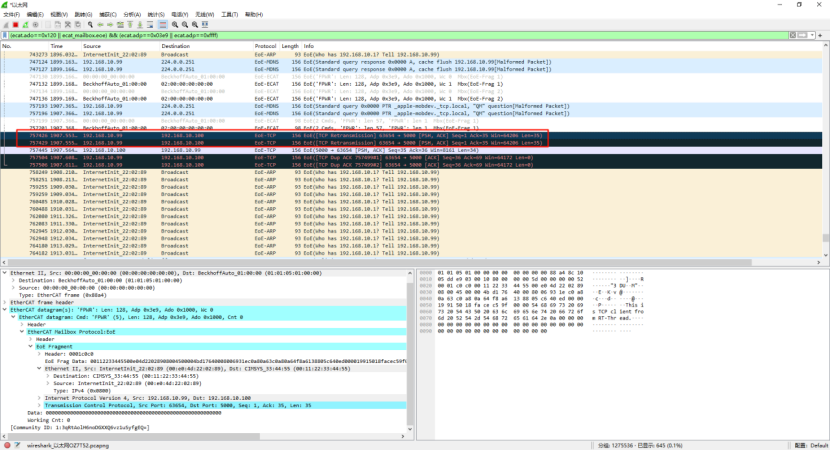Toggle packet list colorization
This screenshot has width=830, height=450.
(x=163, y=24)
